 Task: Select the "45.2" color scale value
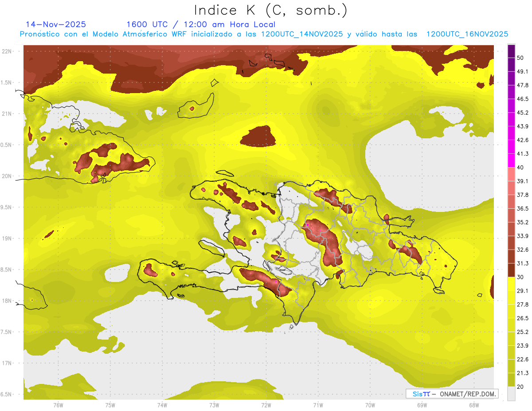tap(522, 113)
